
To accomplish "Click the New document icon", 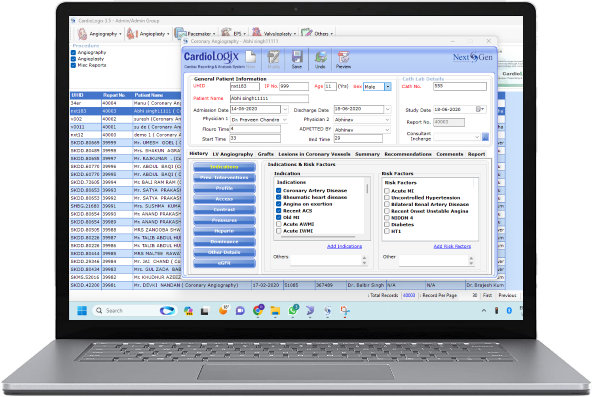I will click(251, 57).
